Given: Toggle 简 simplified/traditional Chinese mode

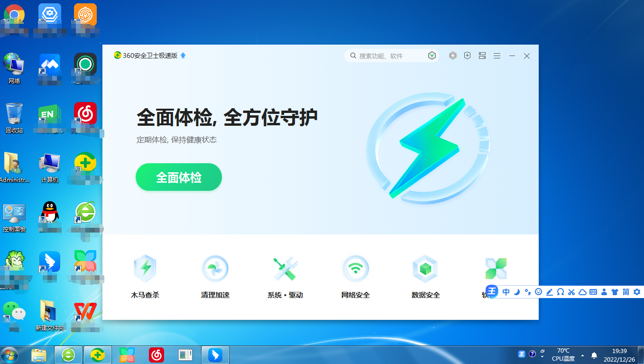Looking at the screenshot, I should (x=626, y=292).
